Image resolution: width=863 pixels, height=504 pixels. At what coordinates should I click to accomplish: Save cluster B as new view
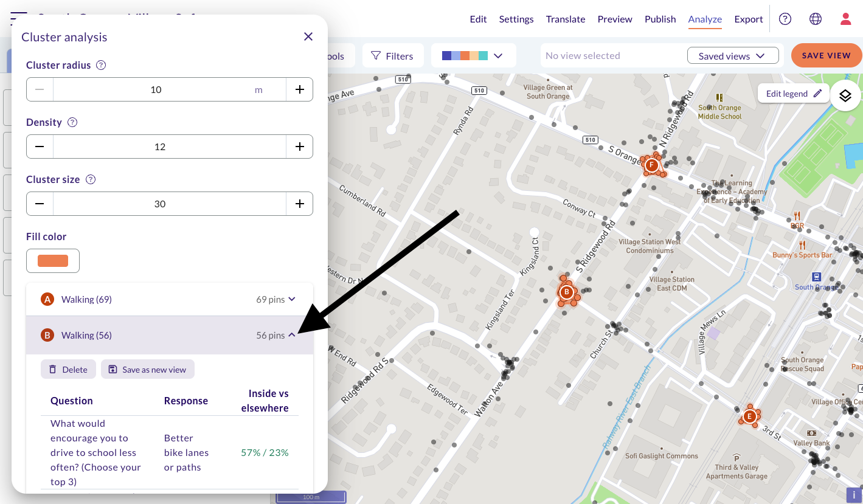coord(148,369)
